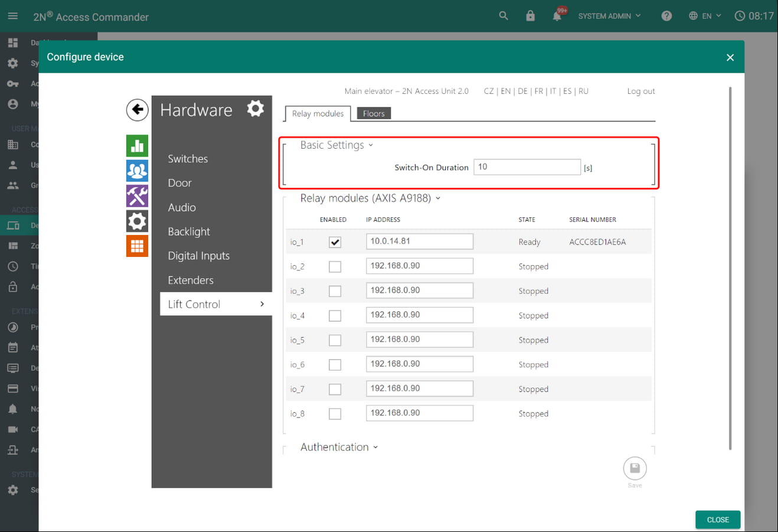Image resolution: width=778 pixels, height=532 pixels.
Task: Click the search magnifier icon
Action: click(x=504, y=16)
